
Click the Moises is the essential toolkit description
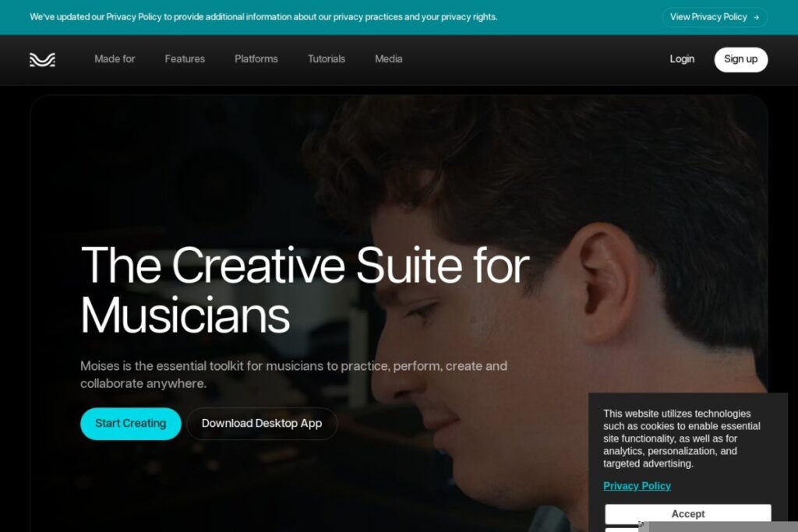(294, 375)
